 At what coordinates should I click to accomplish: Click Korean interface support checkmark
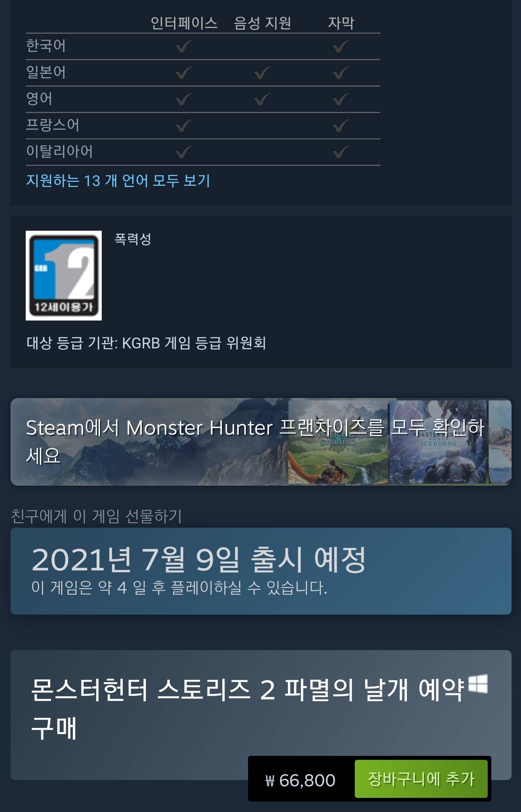[x=184, y=46]
